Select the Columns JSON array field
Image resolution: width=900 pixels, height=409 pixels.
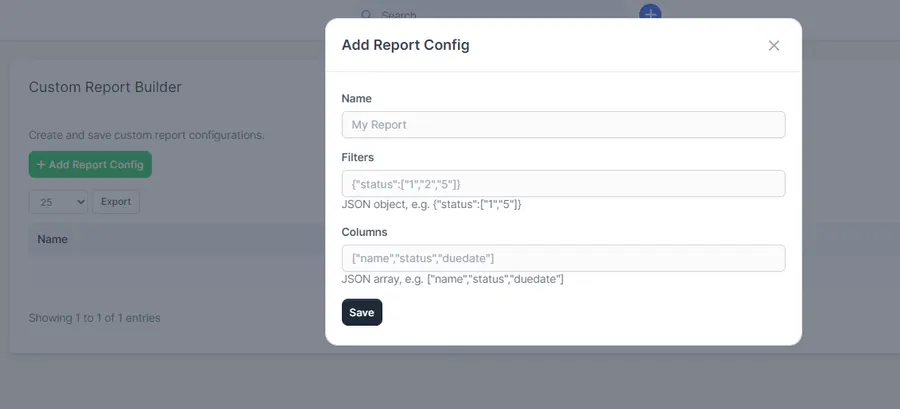point(563,258)
